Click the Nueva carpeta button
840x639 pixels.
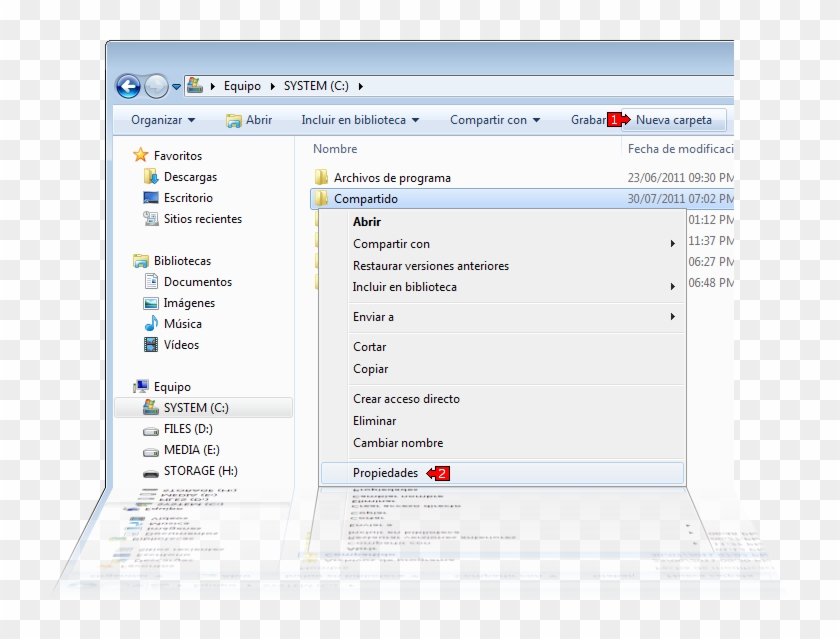tap(676, 120)
